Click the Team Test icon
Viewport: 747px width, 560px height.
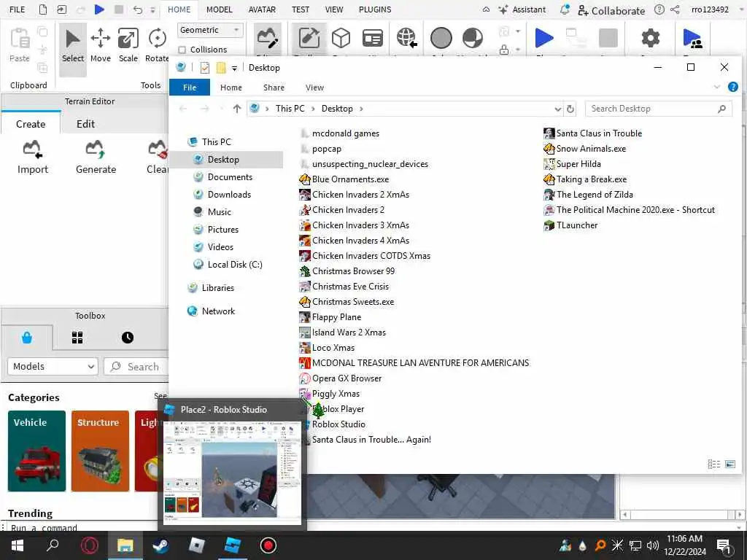[692, 38]
